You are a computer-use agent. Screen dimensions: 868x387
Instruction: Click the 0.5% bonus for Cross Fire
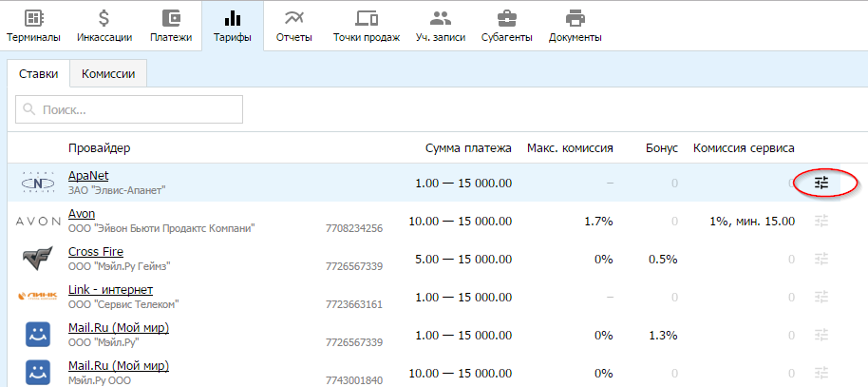pyautogui.click(x=663, y=259)
